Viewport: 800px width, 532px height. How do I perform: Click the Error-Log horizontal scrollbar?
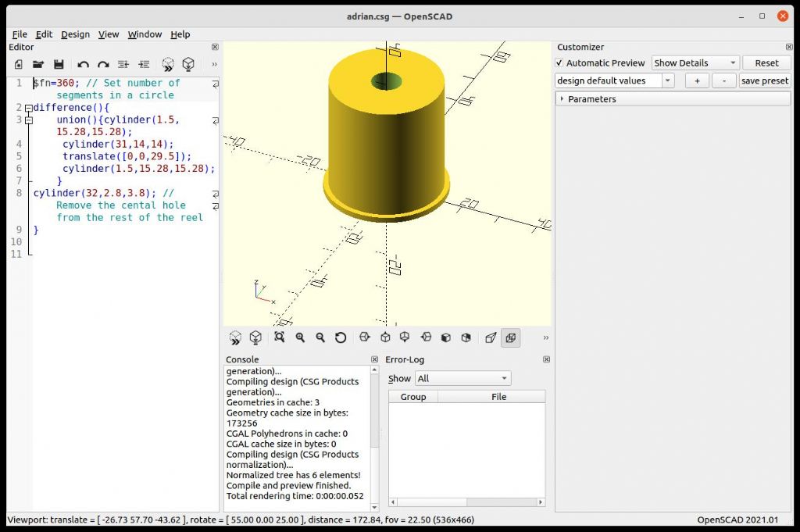466,502
